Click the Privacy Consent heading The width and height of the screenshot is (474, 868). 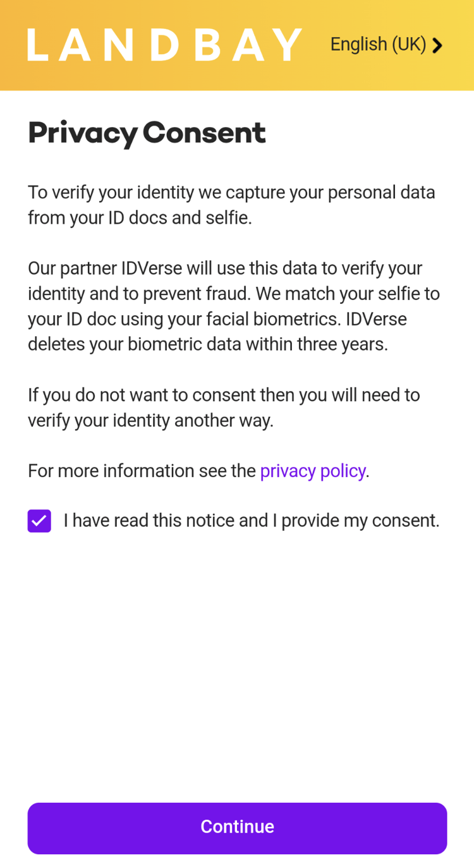click(x=147, y=133)
